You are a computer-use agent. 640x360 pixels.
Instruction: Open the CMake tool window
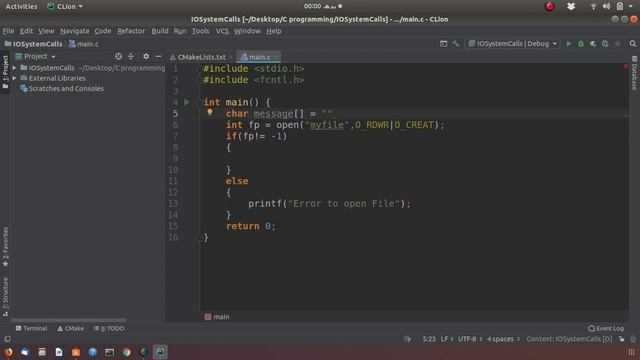(x=71, y=328)
